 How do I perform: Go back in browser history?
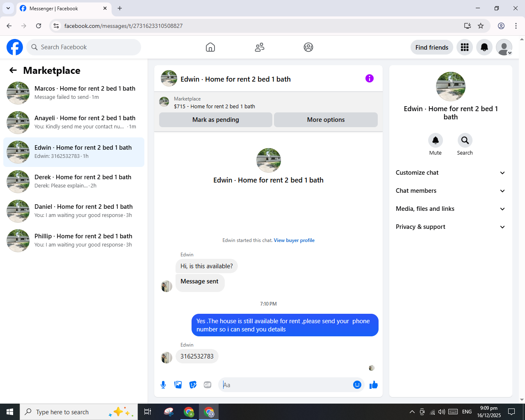9,26
